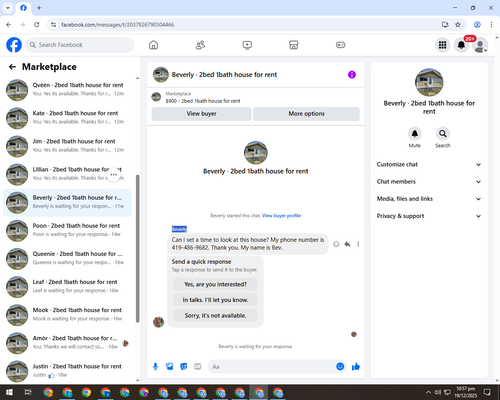Open more options for Beverly's message
The height and width of the screenshot is (400, 500).
click(x=358, y=244)
